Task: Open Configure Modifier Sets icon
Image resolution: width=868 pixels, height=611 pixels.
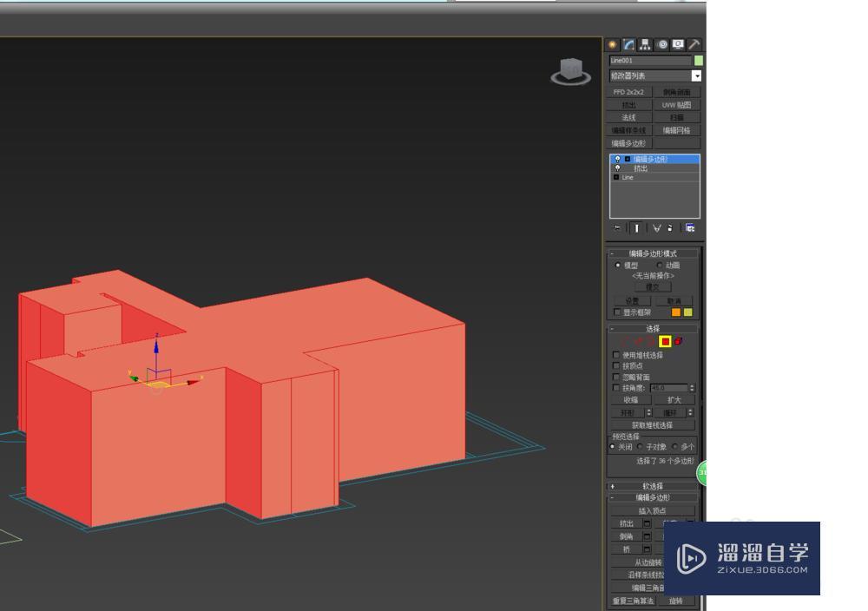Action: click(x=690, y=228)
